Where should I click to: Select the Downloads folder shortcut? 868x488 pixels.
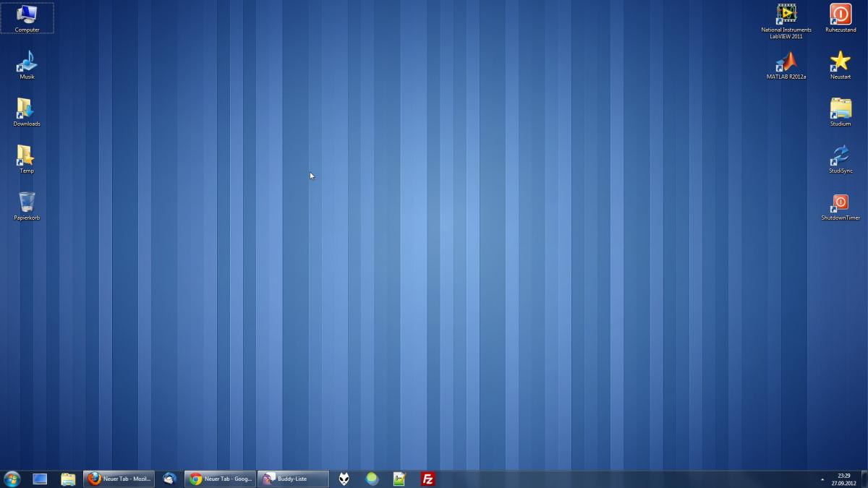pyautogui.click(x=27, y=109)
